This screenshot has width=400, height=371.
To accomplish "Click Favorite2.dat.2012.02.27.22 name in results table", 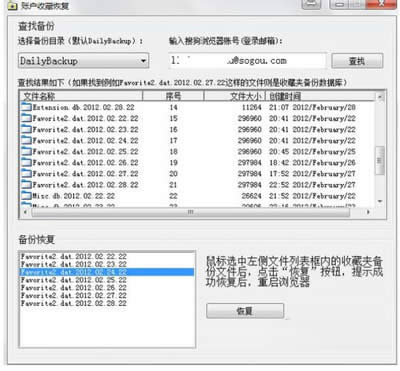I will click(x=85, y=173).
